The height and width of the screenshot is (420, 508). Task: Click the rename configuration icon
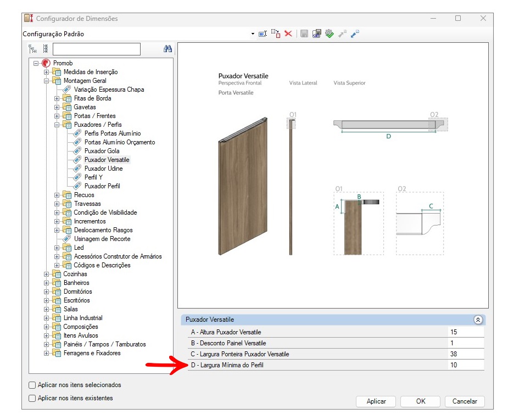pyautogui.click(x=263, y=33)
